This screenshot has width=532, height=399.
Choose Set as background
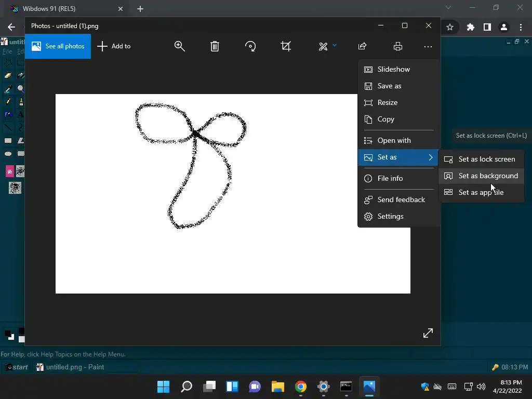tap(482, 176)
